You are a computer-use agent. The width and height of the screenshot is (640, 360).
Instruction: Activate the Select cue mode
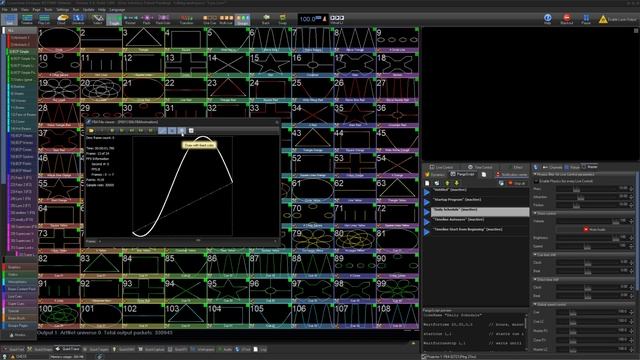coord(97,19)
